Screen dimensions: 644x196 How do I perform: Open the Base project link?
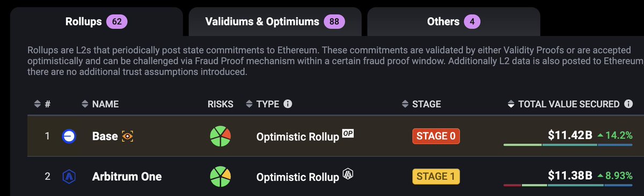tap(105, 136)
